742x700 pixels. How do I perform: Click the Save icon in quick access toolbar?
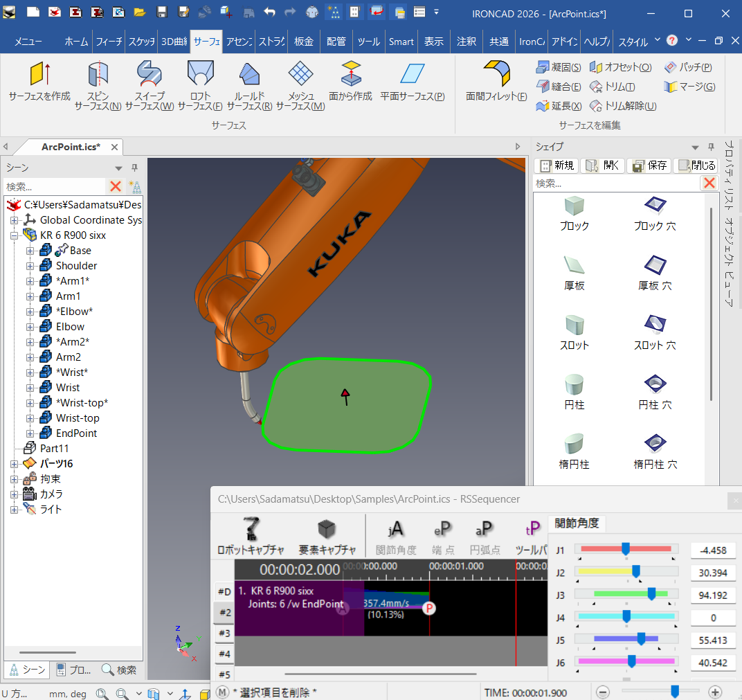(162, 12)
